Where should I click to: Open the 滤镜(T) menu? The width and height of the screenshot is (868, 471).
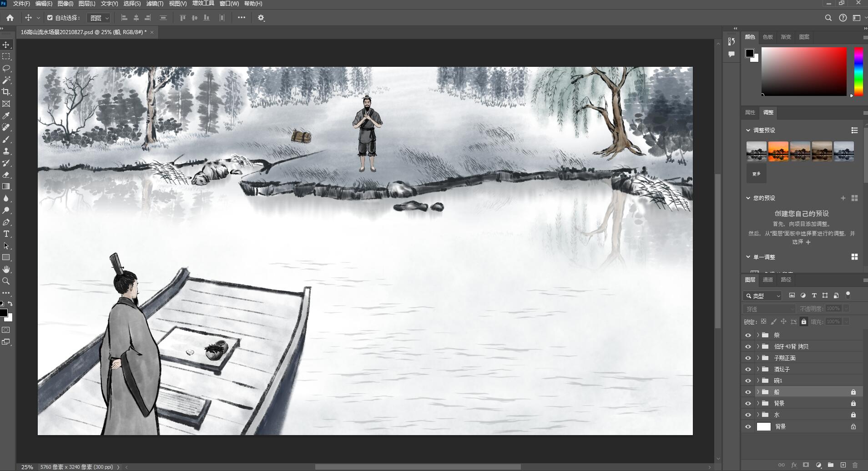click(x=155, y=4)
